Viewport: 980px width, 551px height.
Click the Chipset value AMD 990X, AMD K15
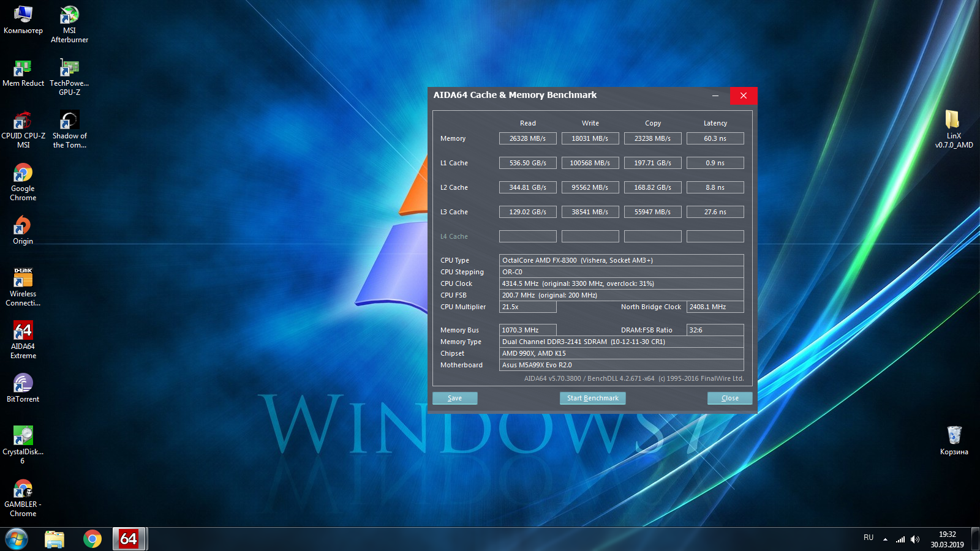[622, 353]
